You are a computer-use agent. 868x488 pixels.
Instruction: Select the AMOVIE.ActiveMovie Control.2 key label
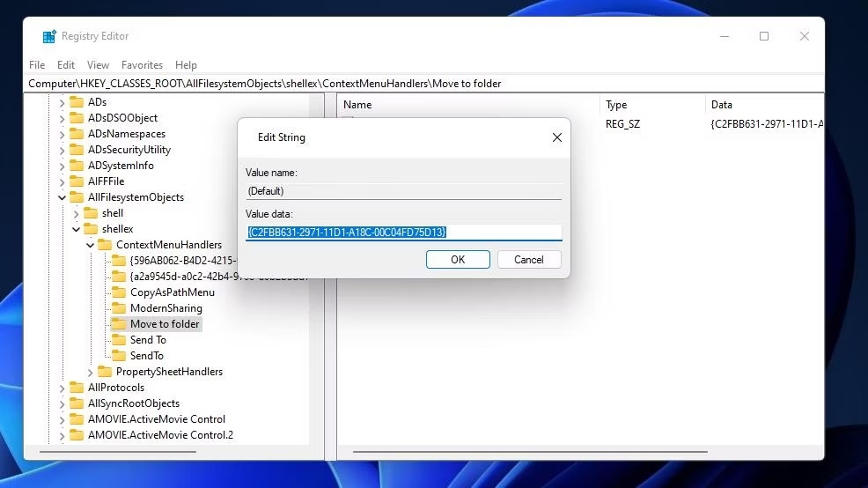pos(160,435)
